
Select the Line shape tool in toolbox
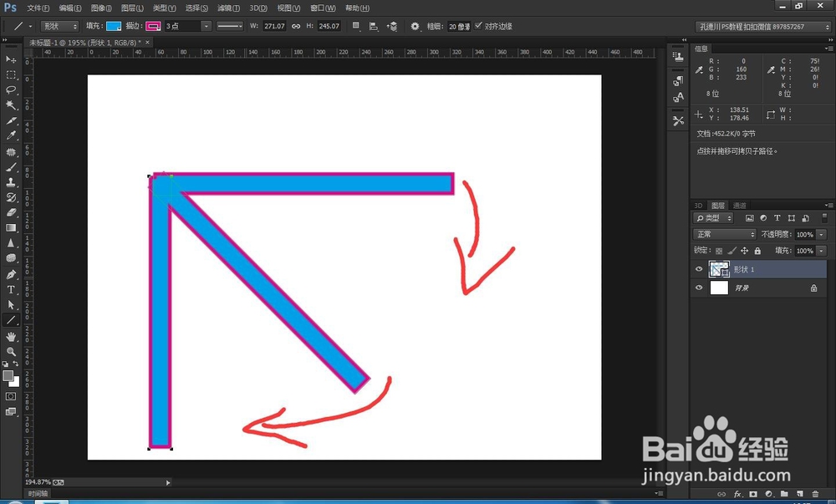[x=11, y=320]
